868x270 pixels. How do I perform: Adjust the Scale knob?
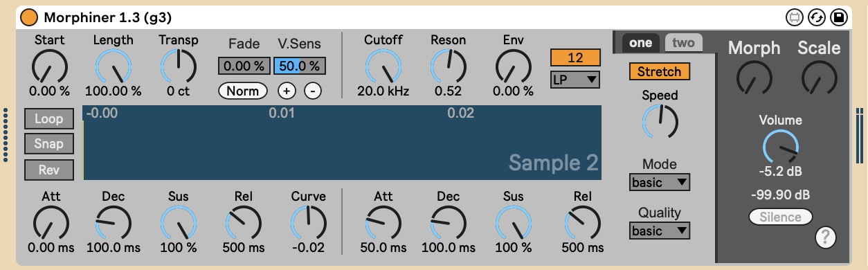coord(819,78)
